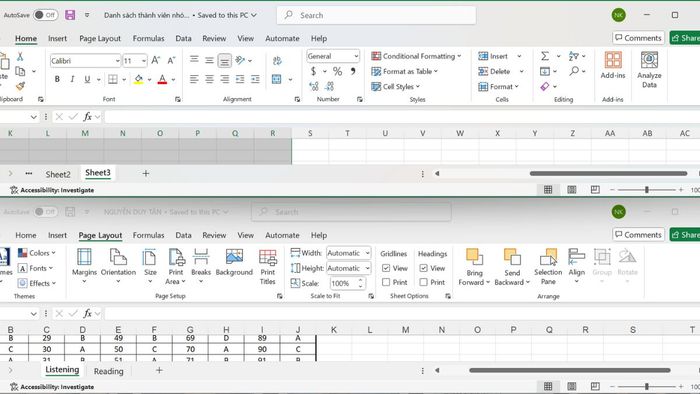Image resolution: width=700 pixels, height=394 pixels.
Task: Click the Fill Color bucket icon
Action: click(139, 79)
